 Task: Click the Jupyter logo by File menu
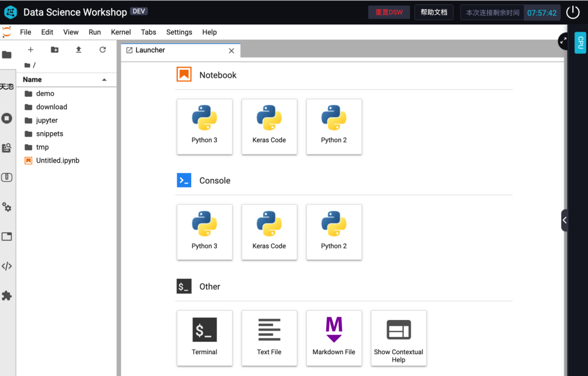(x=7, y=32)
